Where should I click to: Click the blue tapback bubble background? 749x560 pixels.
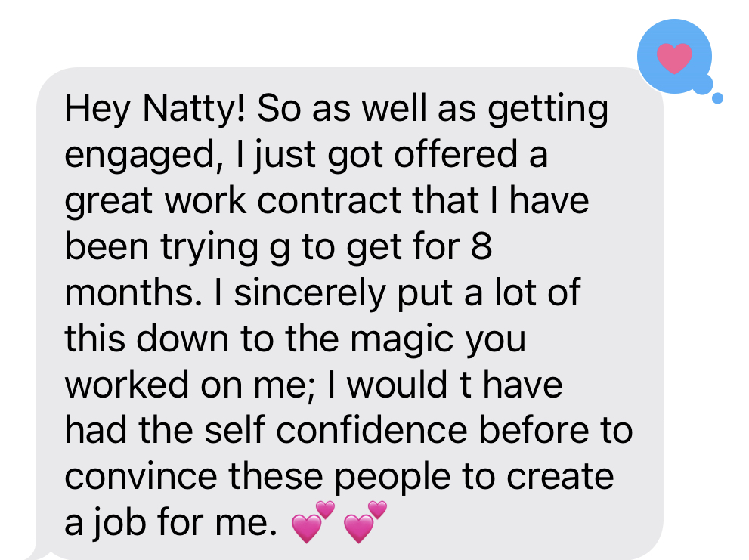click(x=674, y=57)
